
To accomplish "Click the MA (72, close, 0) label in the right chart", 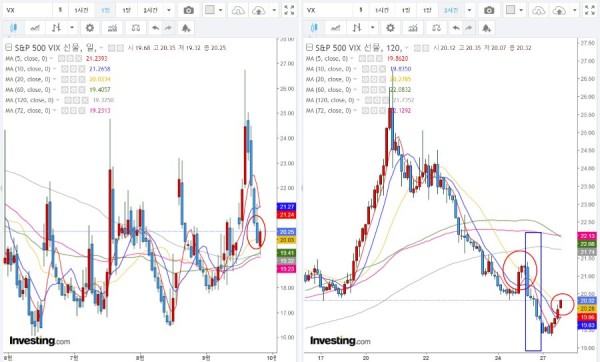I will click(x=328, y=110).
